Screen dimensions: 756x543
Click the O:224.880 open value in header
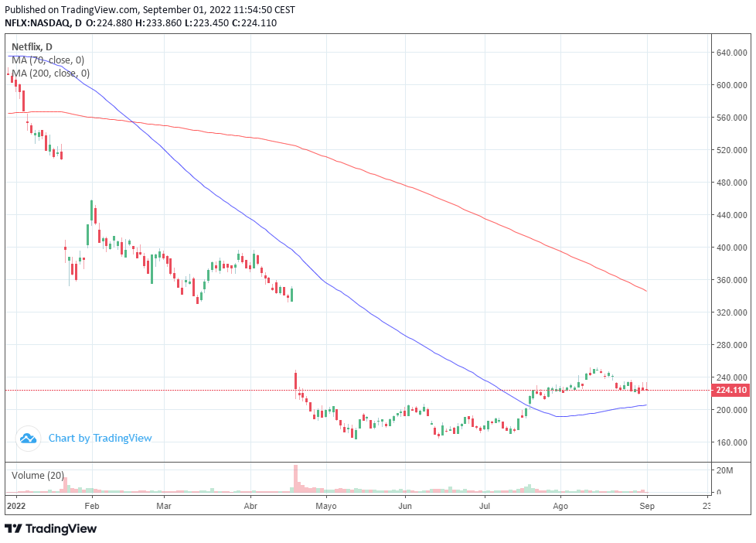[108, 23]
